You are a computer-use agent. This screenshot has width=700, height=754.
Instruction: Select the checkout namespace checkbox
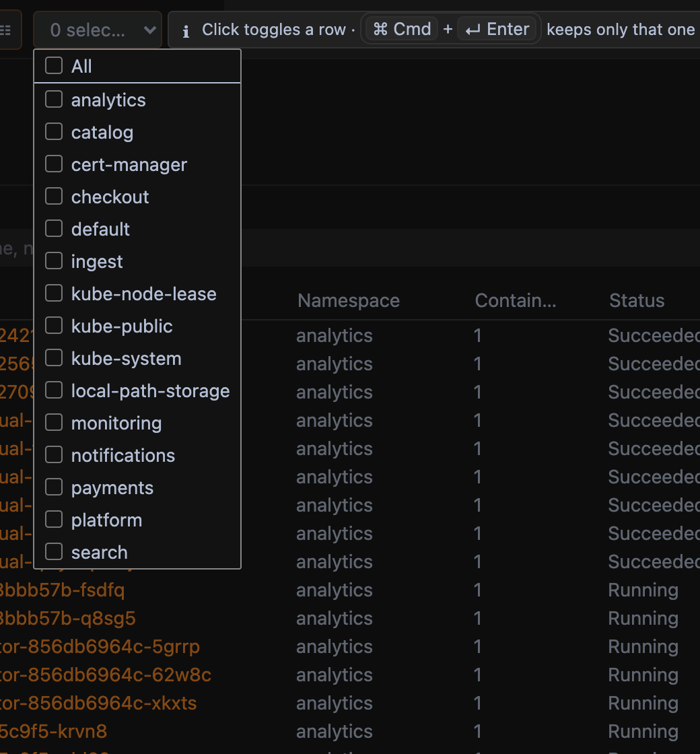pyautogui.click(x=54, y=196)
